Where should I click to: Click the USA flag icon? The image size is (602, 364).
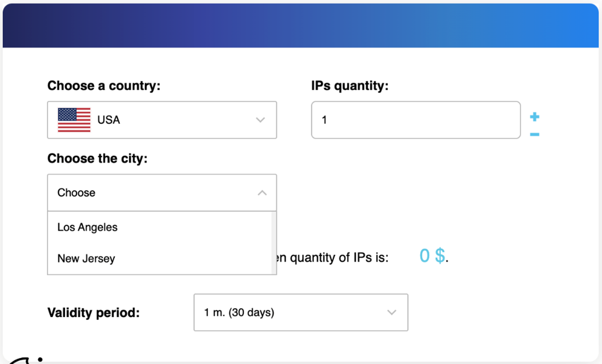(x=74, y=120)
